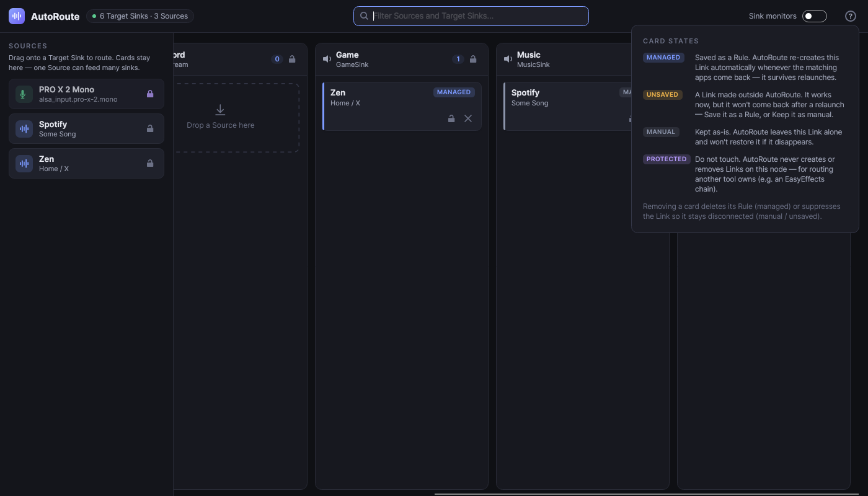Click the count badge showing 0
Viewport: 868px width, 496px height.
pos(277,60)
